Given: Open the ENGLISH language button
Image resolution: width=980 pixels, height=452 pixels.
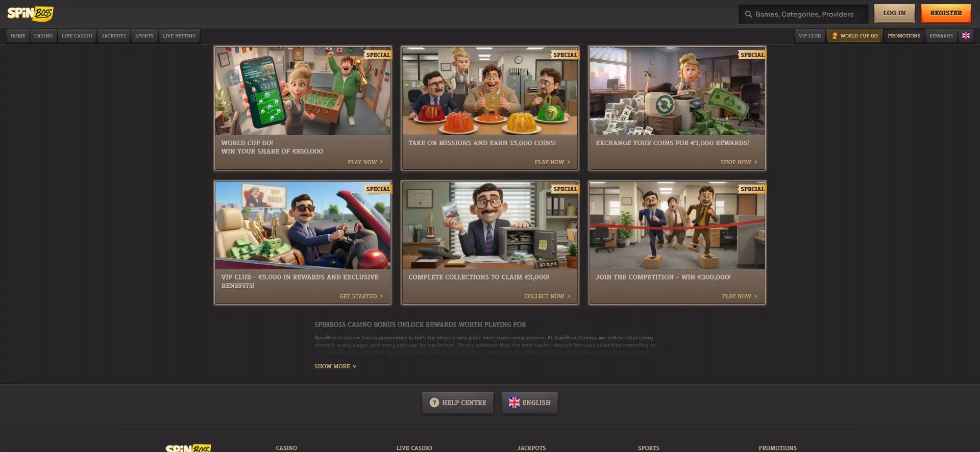Looking at the screenshot, I should (x=530, y=403).
